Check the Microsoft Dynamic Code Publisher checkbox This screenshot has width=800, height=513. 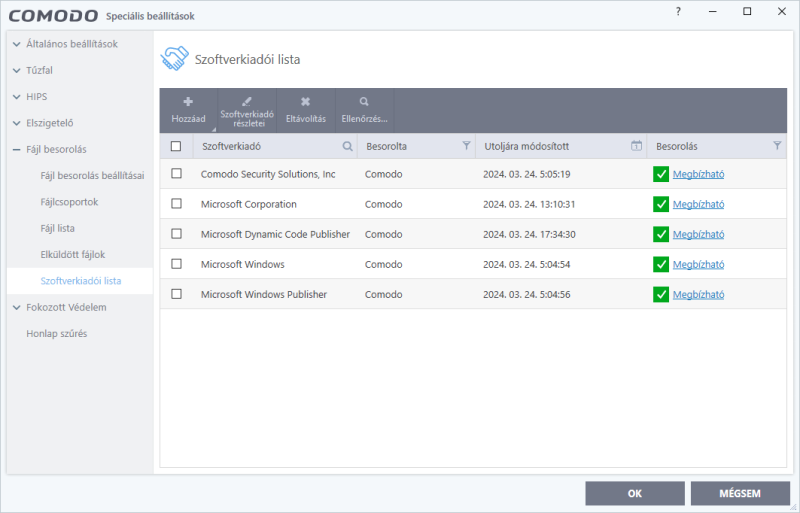coord(177,234)
